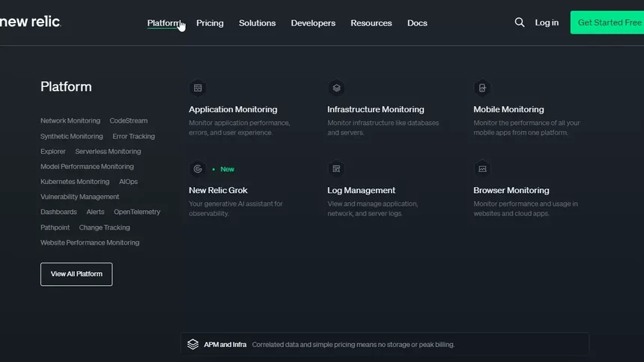Open the Platform menu
This screenshot has width=644, height=362.
click(x=163, y=23)
